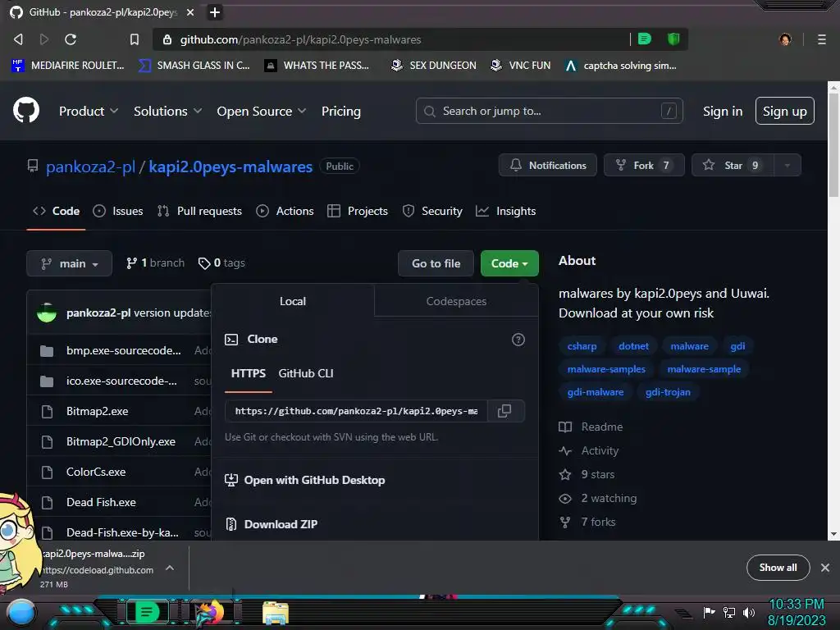Click the Action Center flag icon
Screen dimensions: 840x630
[709, 612]
